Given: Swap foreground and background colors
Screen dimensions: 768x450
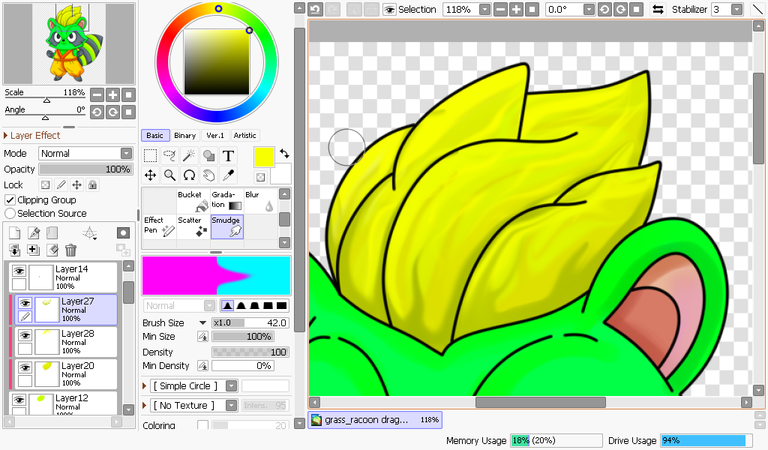Looking at the screenshot, I should pyautogui.click(x=285, y=153).
